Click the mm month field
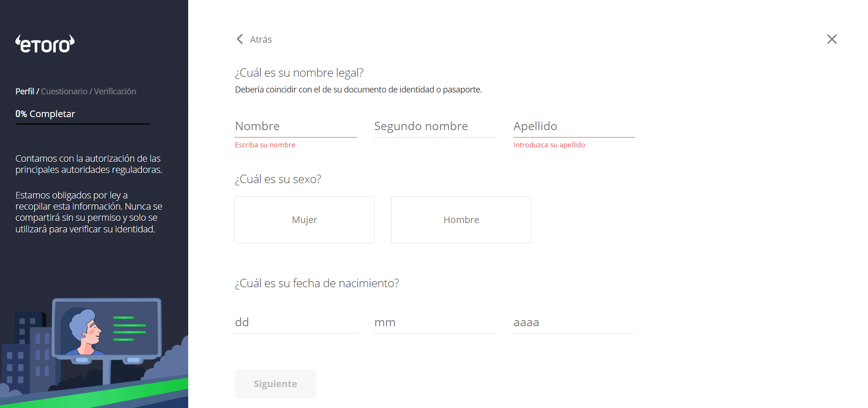 coord(435,322)
